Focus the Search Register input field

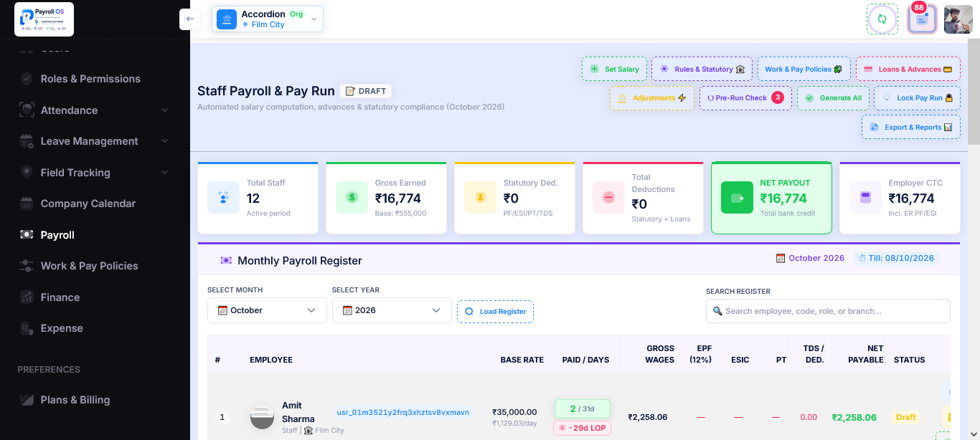click(x=828, y=311)
